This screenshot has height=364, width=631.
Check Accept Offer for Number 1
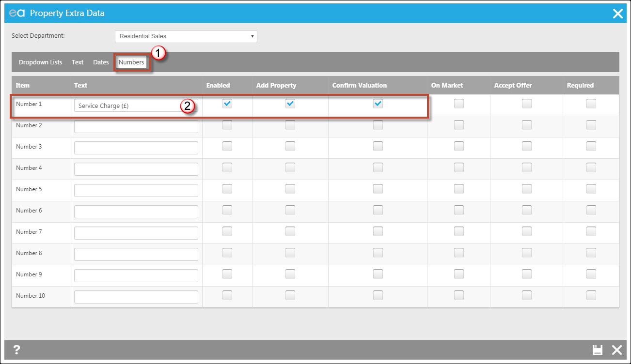[527, 104]
